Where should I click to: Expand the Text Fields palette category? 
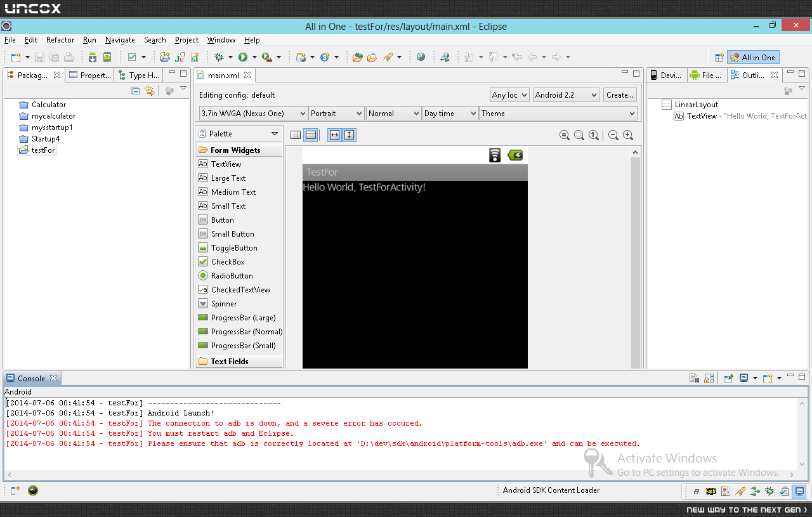(239, 362)
